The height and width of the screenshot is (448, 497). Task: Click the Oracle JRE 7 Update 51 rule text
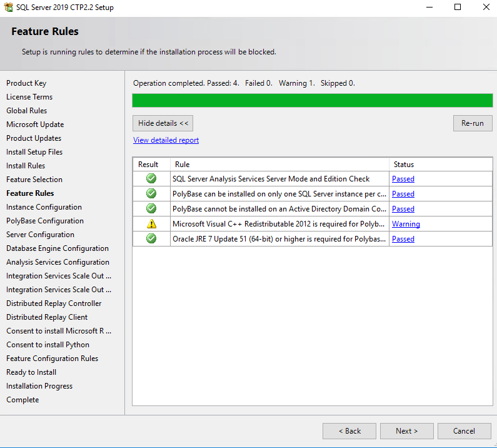coord(279,239)
